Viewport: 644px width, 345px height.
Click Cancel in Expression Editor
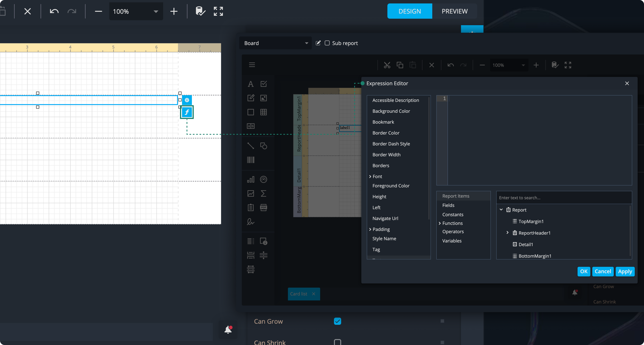coord(603,271)
